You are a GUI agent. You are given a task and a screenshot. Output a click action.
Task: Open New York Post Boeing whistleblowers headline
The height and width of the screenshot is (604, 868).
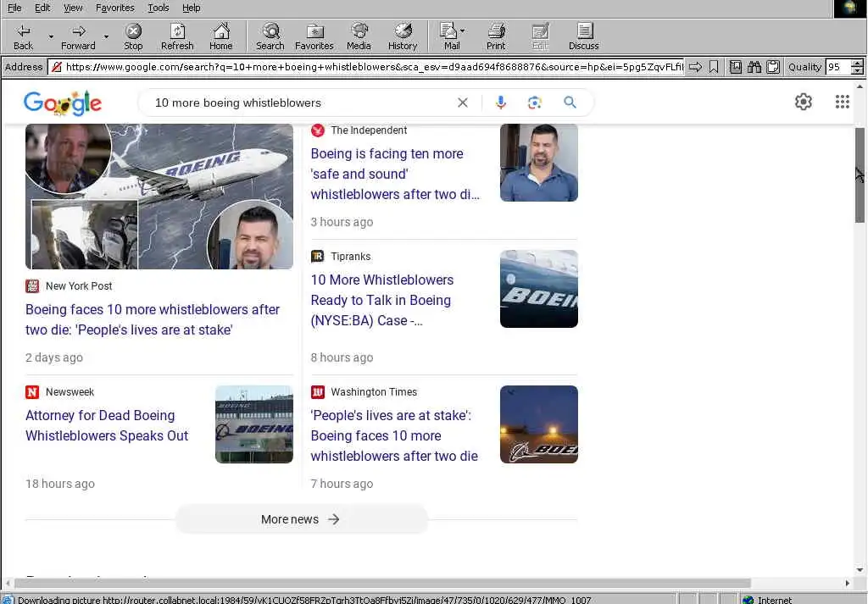(x=153, y=319)
